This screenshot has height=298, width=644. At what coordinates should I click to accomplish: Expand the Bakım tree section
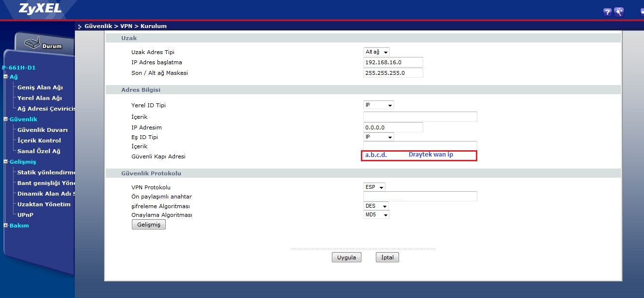[6, 226]
